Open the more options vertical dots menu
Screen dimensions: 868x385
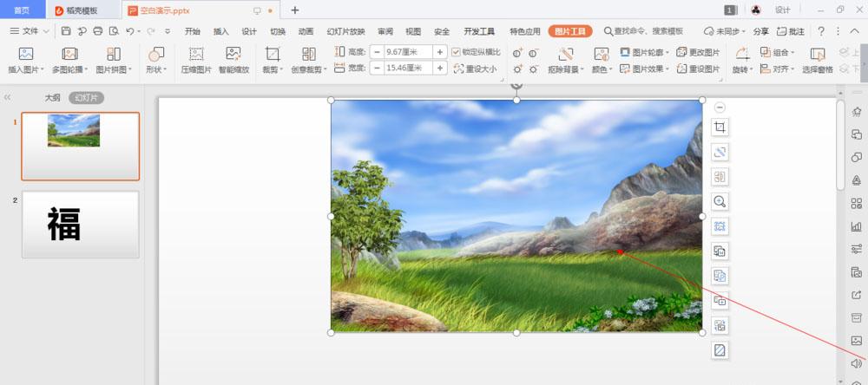838,31
